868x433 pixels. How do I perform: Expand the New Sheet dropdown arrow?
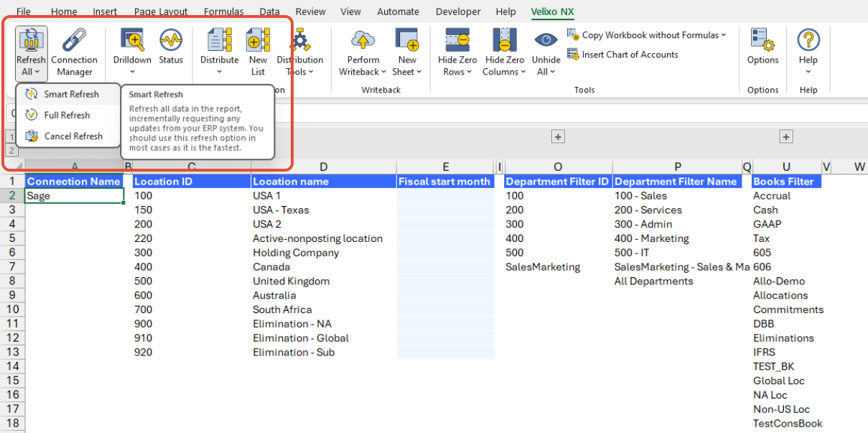coord(419,72)
